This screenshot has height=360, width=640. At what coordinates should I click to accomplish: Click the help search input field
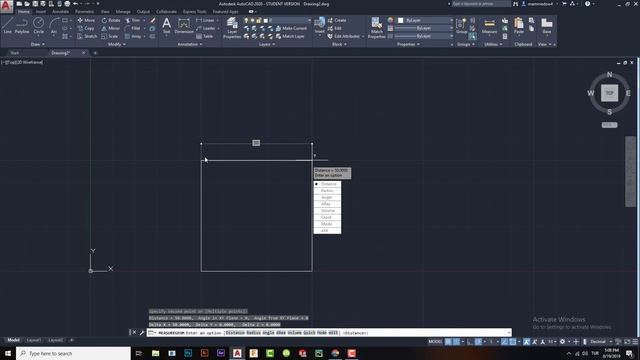480,4
